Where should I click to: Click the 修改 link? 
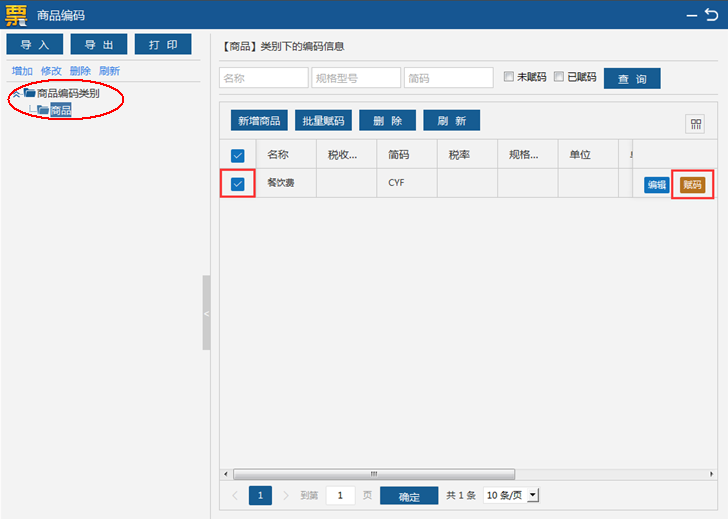51,71
